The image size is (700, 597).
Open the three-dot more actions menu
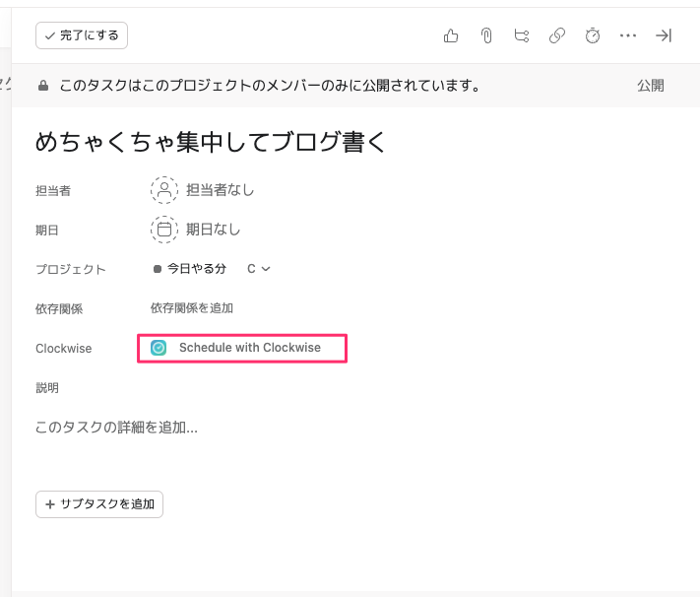click(628, 35)
